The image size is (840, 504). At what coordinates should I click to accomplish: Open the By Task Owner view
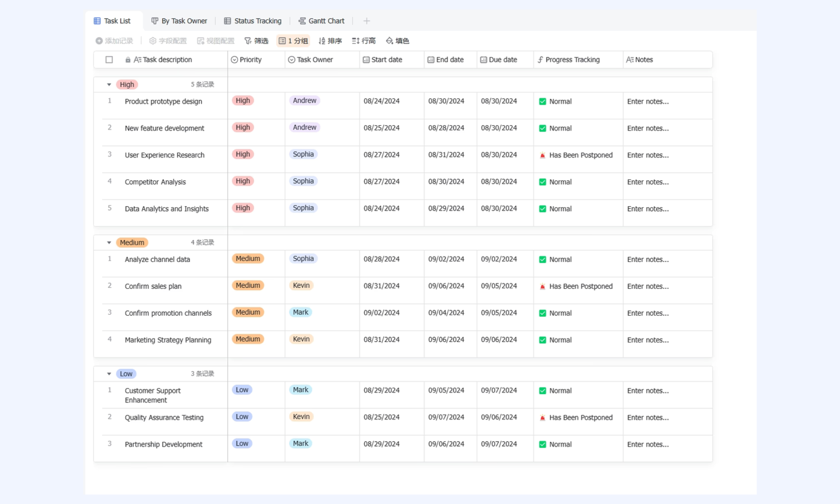click(x=179, y=21)
